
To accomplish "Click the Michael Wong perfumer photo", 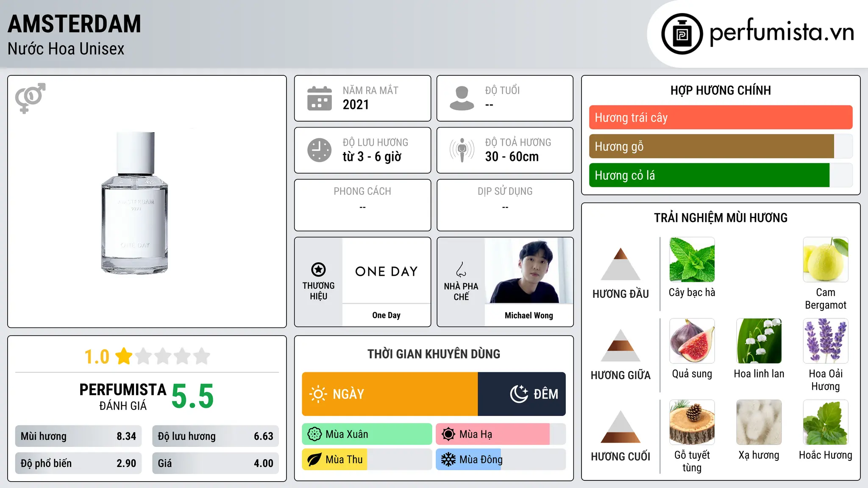I will tap(529, 270).
